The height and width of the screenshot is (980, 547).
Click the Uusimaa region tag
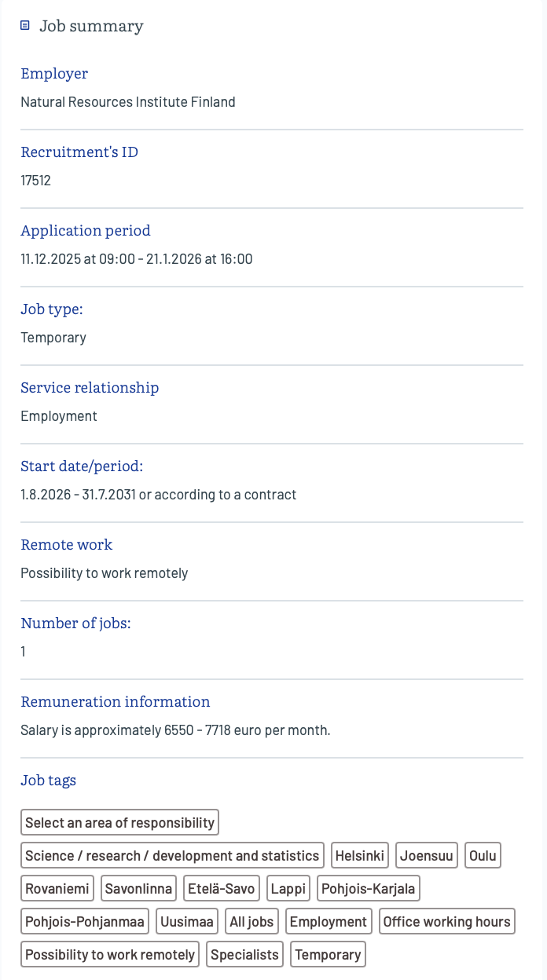point(187,922)
